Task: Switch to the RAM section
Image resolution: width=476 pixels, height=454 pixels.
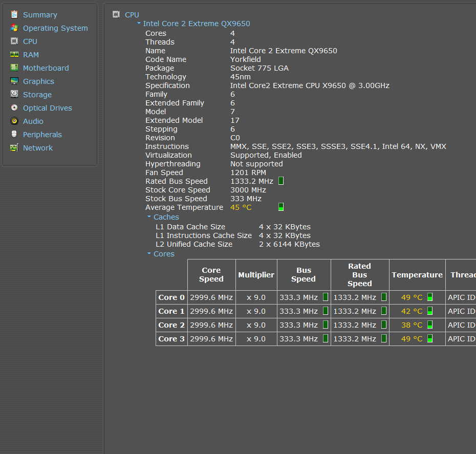Action: click(x=31, y=55)
